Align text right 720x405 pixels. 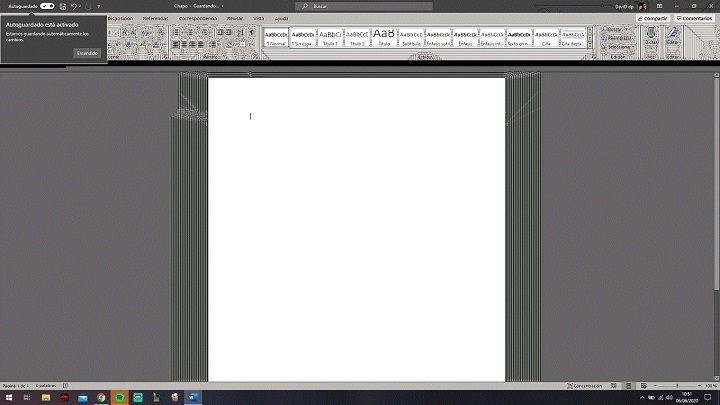[192, 45]
